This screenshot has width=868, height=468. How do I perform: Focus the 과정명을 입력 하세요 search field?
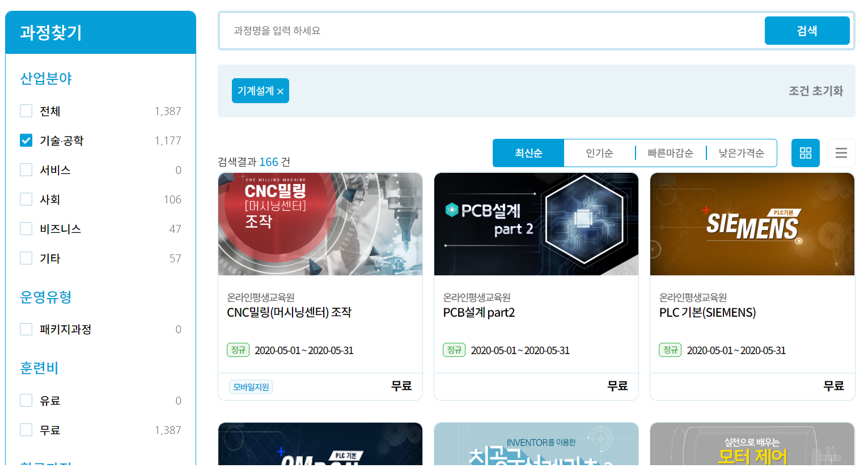[x=492, y=31]
